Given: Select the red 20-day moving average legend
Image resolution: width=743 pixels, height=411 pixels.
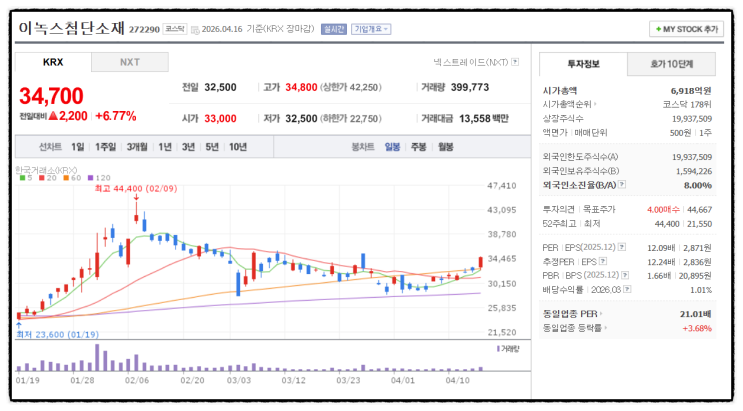Looking at the screenshot, I should pos(48,178).
